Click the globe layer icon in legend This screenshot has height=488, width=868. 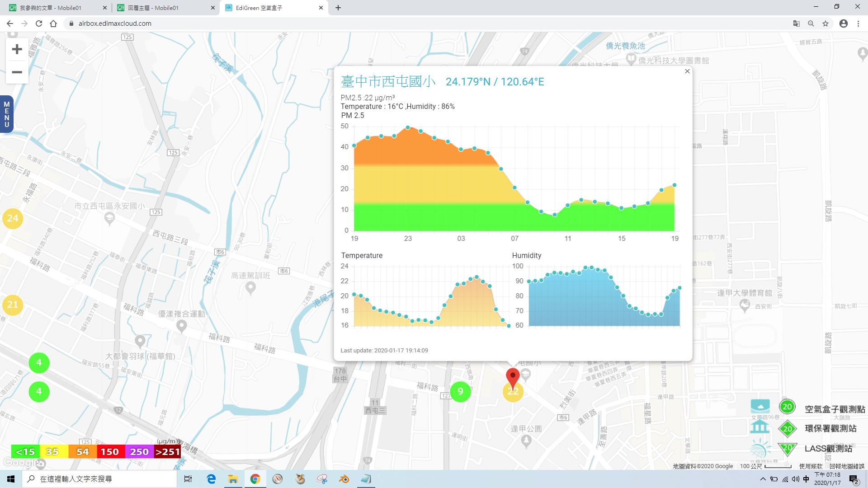point(760,448)
